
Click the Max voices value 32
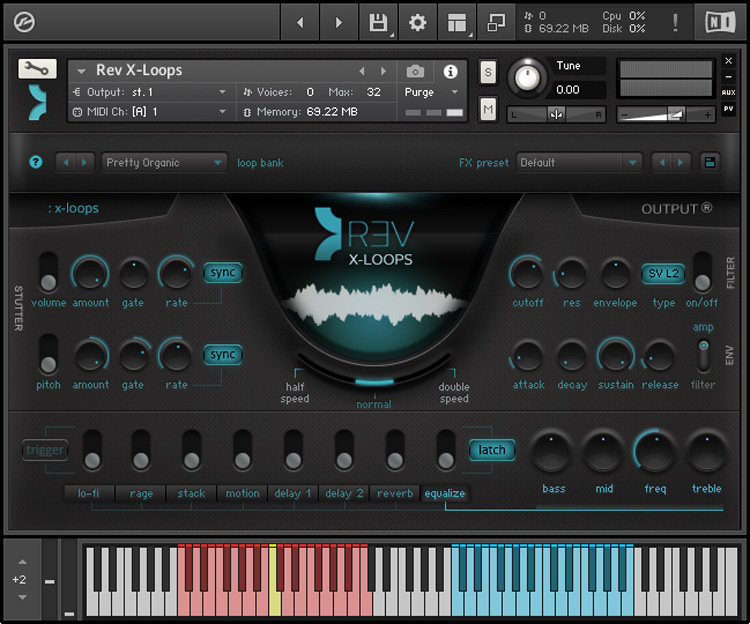[x=374, y=92]
